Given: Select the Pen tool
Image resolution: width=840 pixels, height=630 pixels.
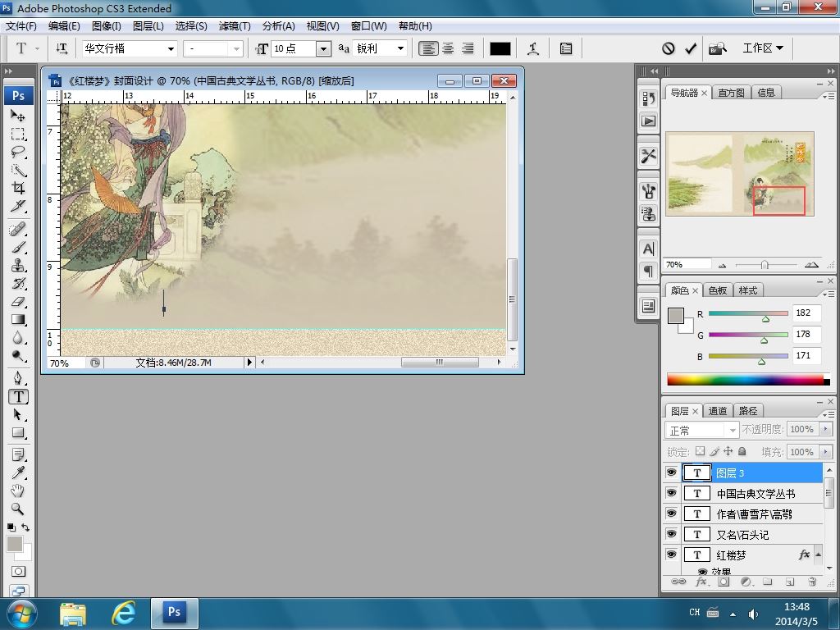Looking at the screenshot, I should [18, 378].
